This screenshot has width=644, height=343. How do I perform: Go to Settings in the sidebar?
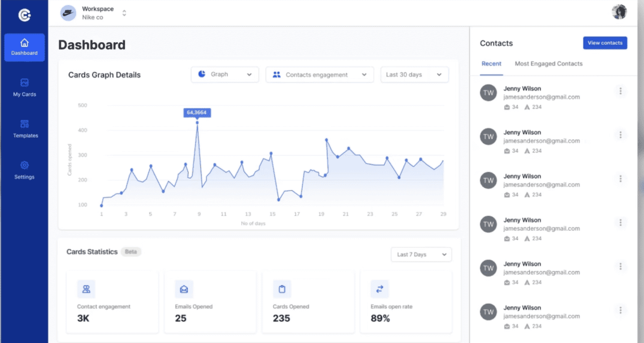click(x=24, y=170)
